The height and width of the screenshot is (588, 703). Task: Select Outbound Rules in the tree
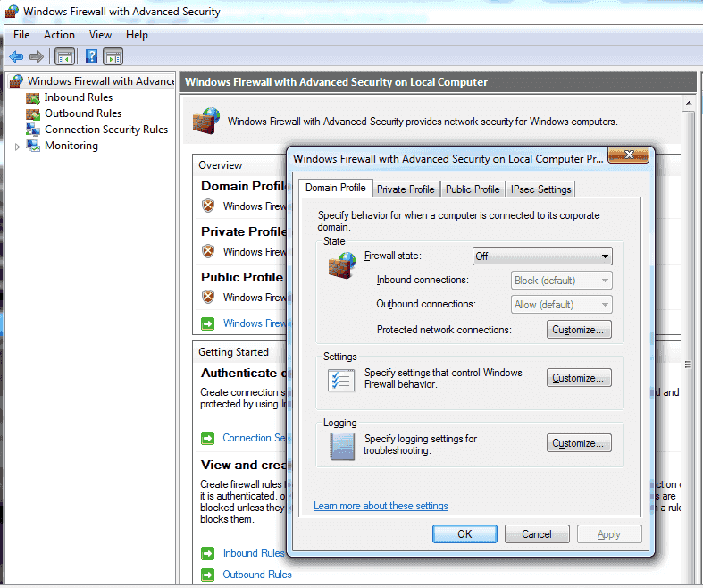click(83, 113)
